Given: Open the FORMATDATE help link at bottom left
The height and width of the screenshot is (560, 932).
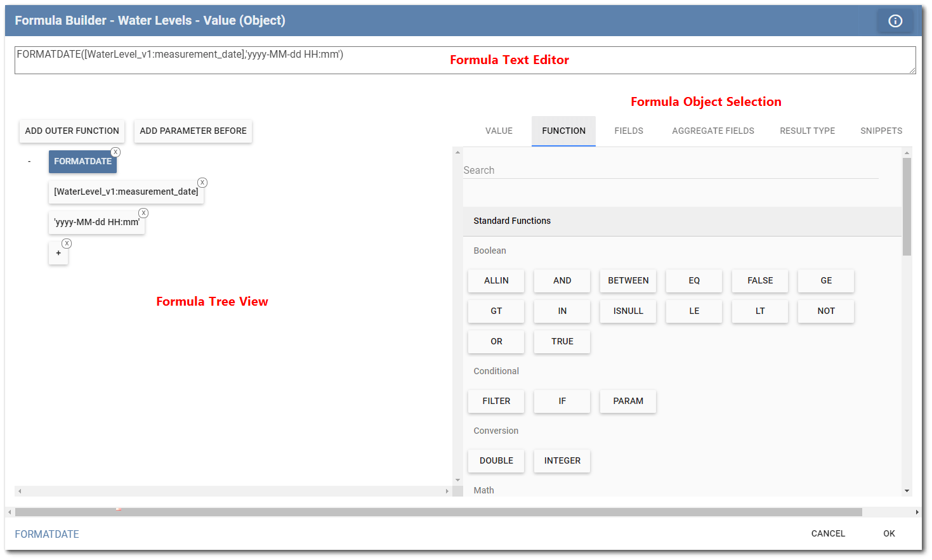Looking at the screenshot, I should (x=46, y=533).
